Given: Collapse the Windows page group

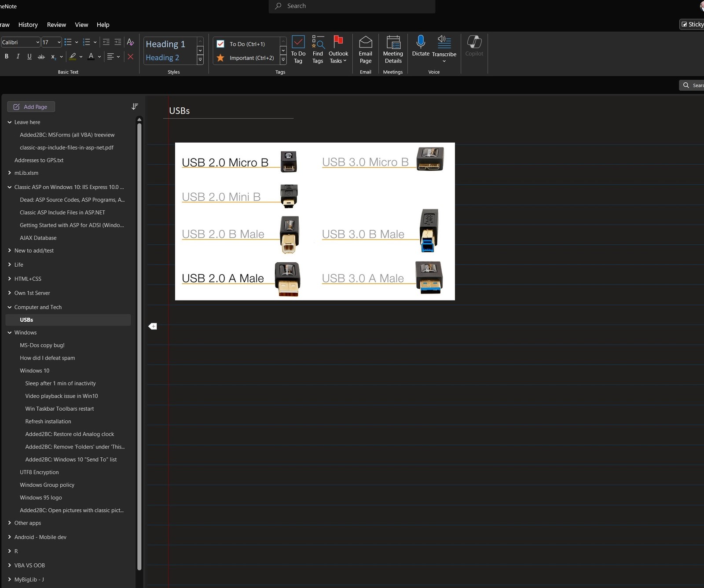Looking at the screenshot, I should 10,333.
